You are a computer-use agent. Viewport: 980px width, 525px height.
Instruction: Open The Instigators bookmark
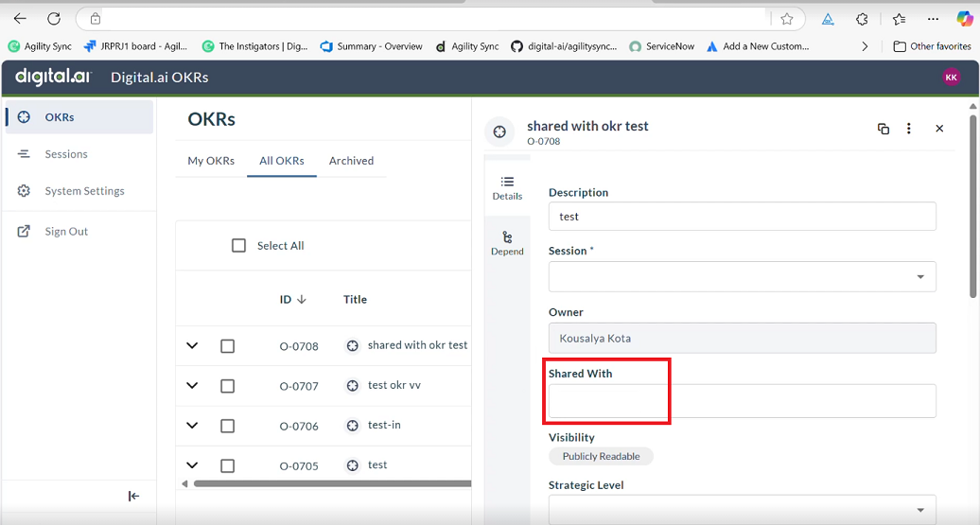[255, 46]
